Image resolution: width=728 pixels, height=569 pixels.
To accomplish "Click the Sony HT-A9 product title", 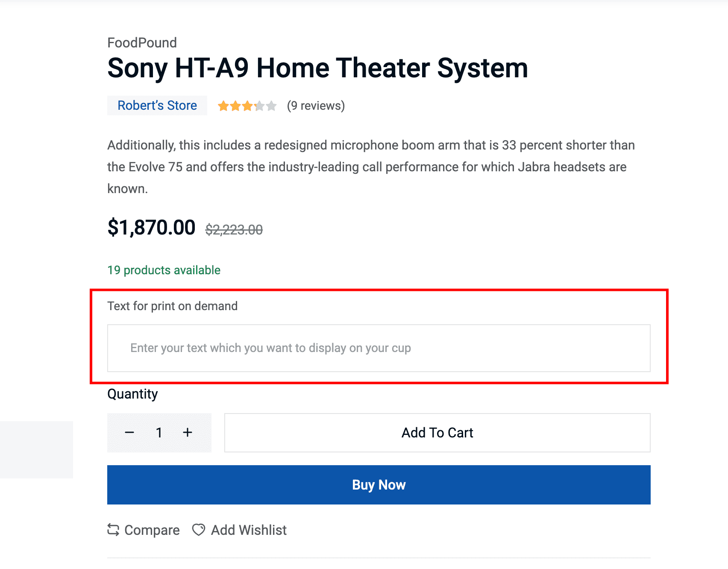I will point(317,68).
